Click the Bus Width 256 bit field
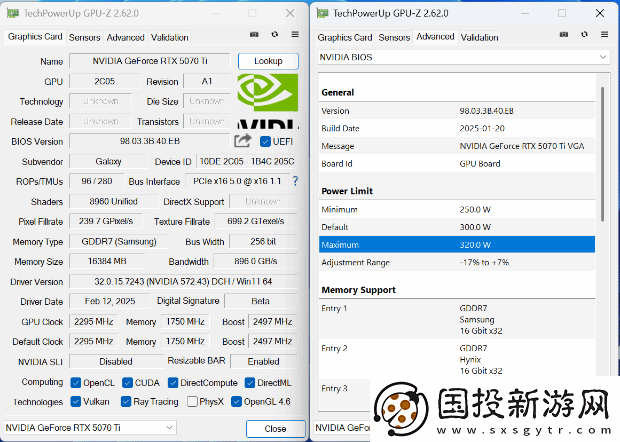The image size is (620, 442). pyautogui.click(x=263, y=242)
